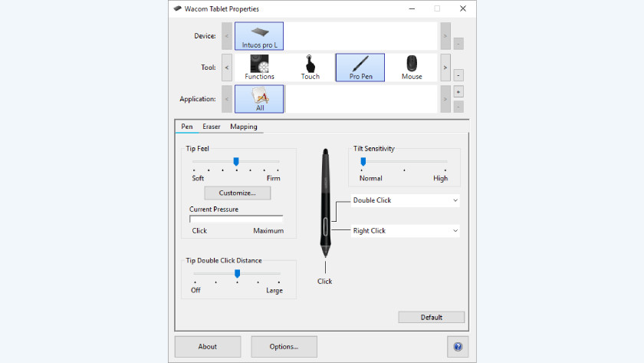Click the Customize... button
The height and width of the screenshot is (363, 644).
point(237,193)
